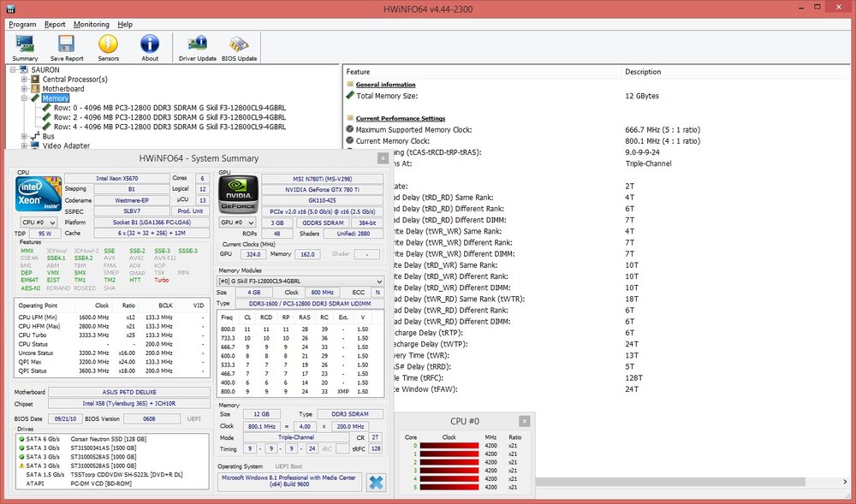Click the About info icon
Screen dimensions: 856x504
coord(150,44)
